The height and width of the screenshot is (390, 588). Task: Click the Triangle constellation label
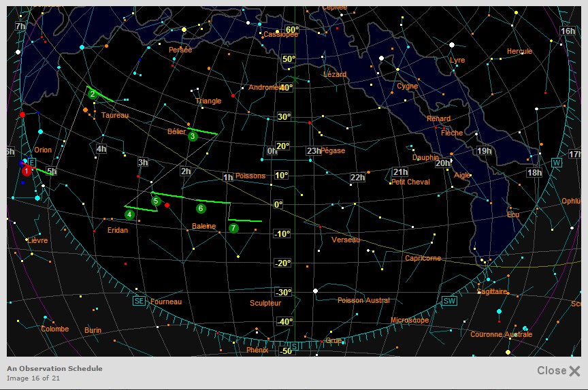coord(208,101)
